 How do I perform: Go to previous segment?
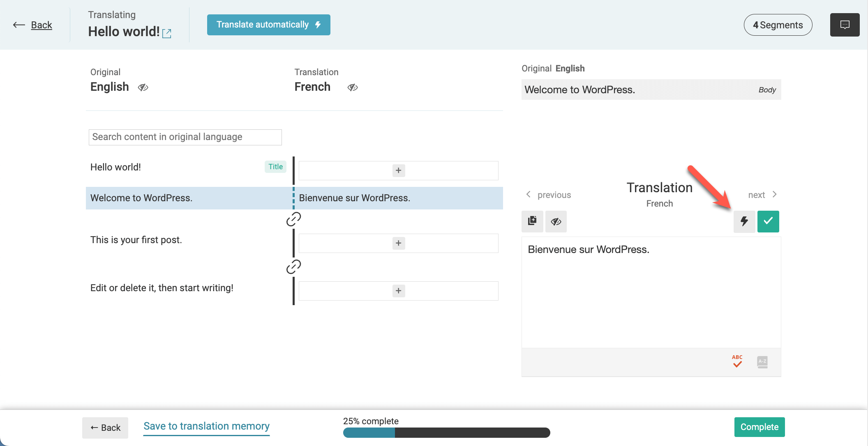(549, 195)
